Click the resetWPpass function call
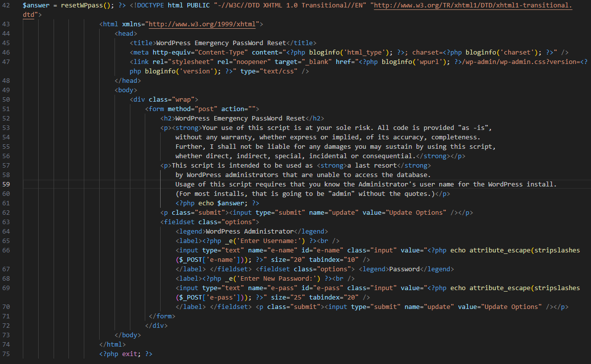This screenshot has height=364, width=591. [87, 5]
